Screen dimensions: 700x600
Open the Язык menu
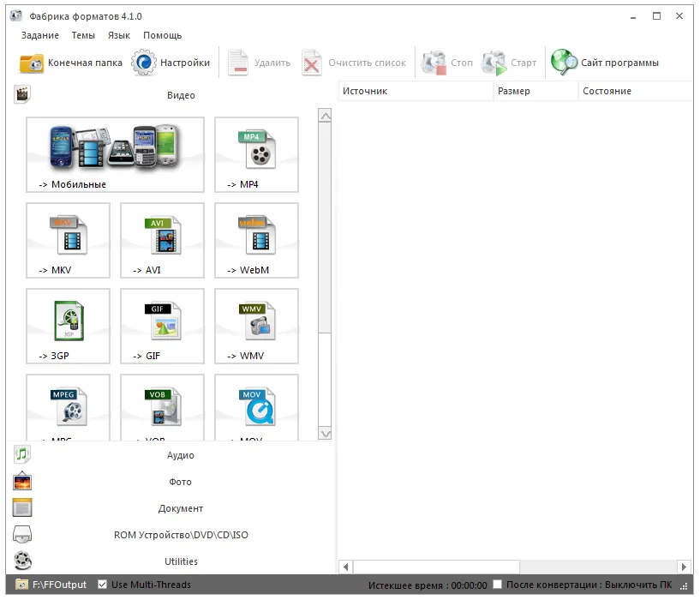(x=119, y=35)
